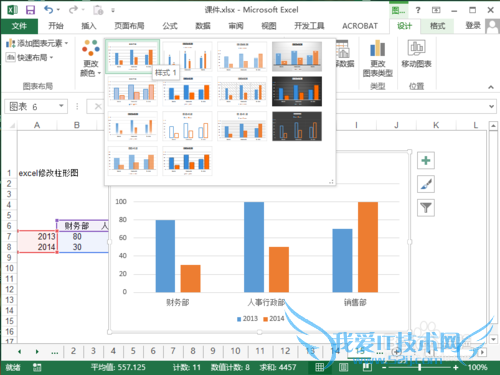500x375 pixels.
Task: Click the 2014 orange legend entry
Action: [x=274, y=319]
